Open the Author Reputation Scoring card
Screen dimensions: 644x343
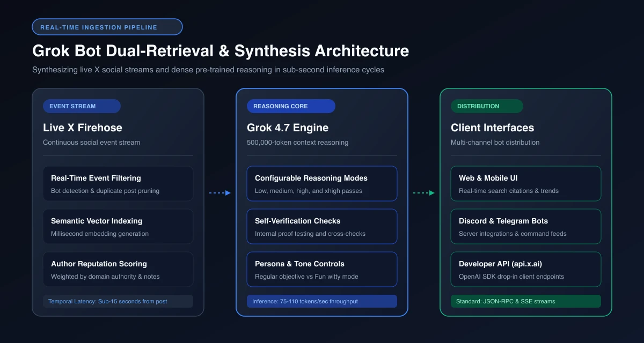coord(118,269)
